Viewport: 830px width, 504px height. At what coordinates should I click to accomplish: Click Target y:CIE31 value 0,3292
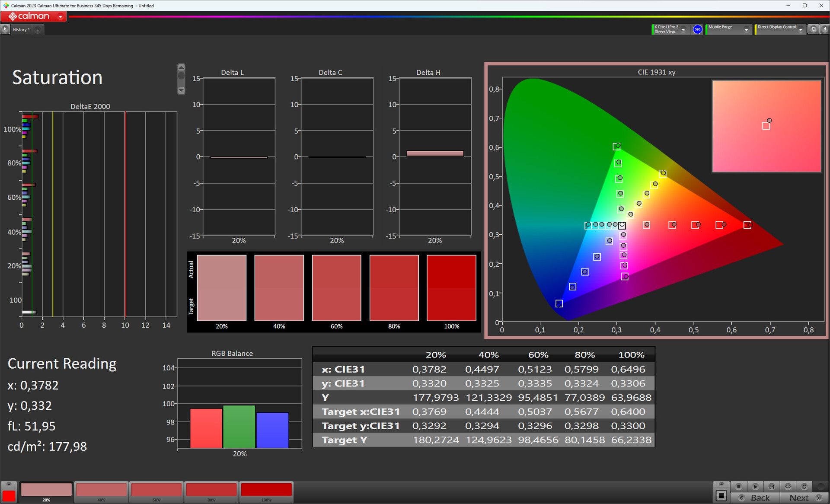429,426
